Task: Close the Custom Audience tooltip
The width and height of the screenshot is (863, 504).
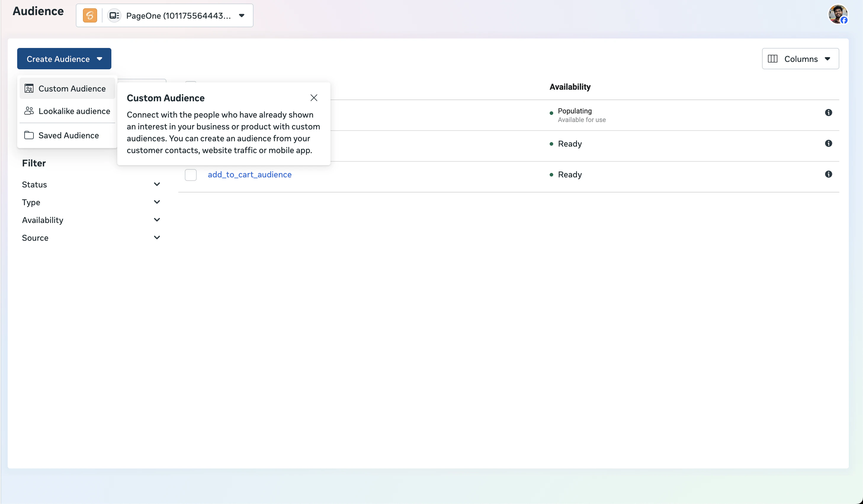Action: coord(313,98)
